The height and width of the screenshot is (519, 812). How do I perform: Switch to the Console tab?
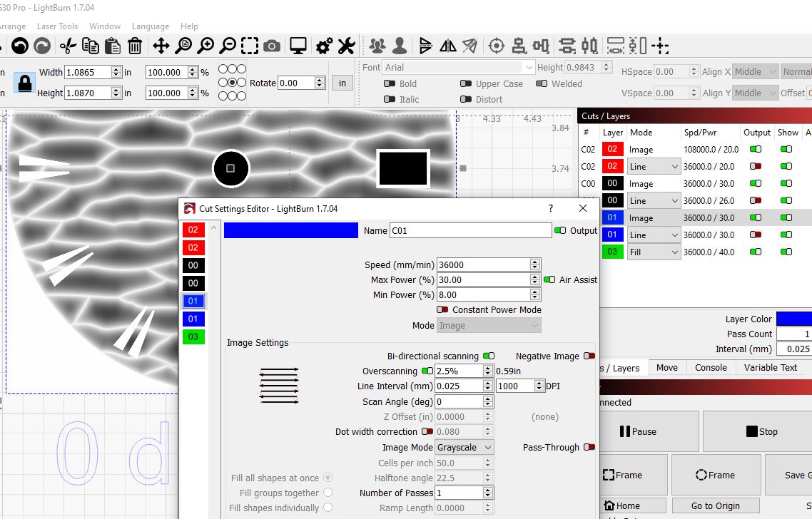(x=711, y=367)
